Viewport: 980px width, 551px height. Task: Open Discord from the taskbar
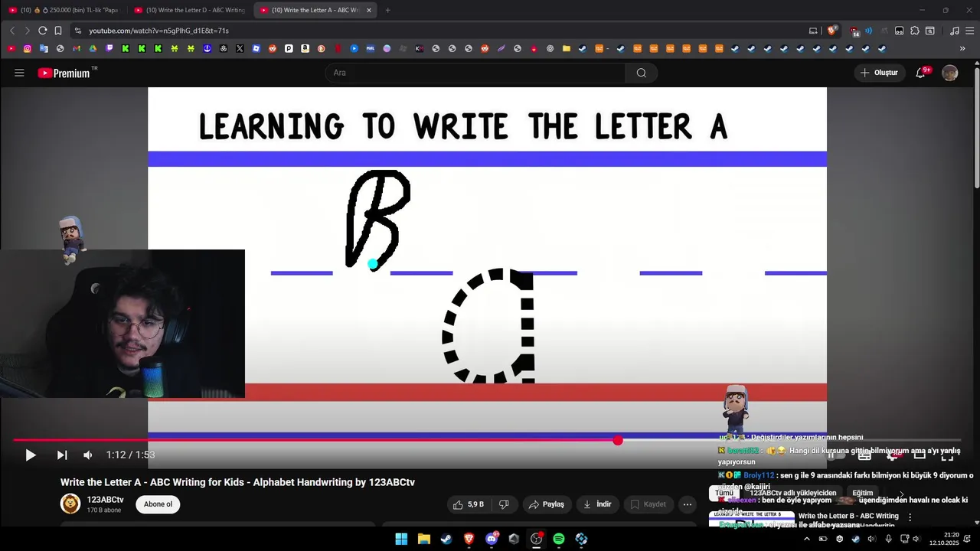point(492,539)
